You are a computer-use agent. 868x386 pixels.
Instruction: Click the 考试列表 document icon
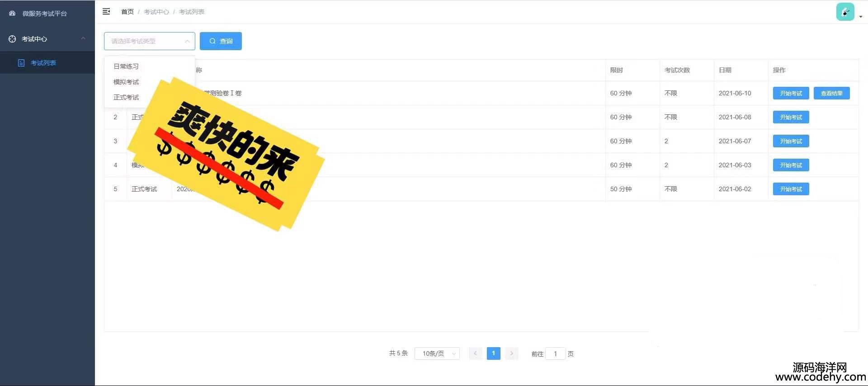[21, 63]
